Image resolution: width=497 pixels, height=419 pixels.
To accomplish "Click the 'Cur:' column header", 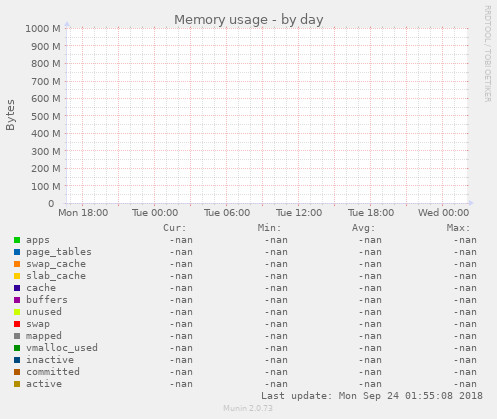I will point(174,228).
